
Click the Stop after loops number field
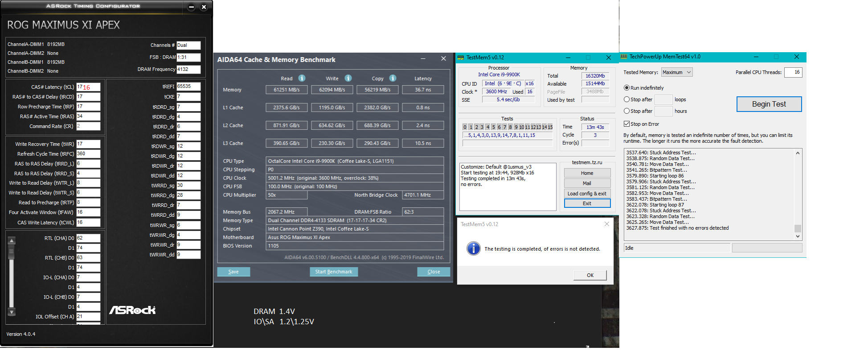tap(663, 99)
